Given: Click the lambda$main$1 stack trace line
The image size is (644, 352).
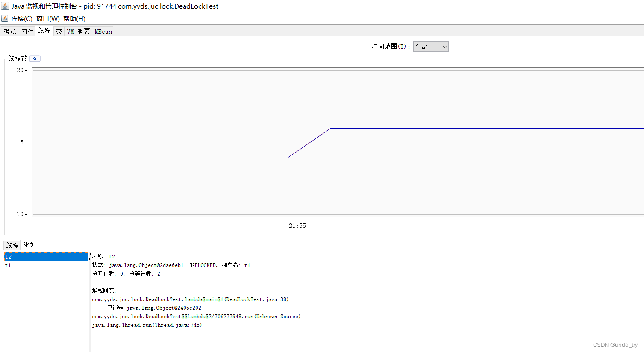Looking at the screenshot, I should coord(190,299).
